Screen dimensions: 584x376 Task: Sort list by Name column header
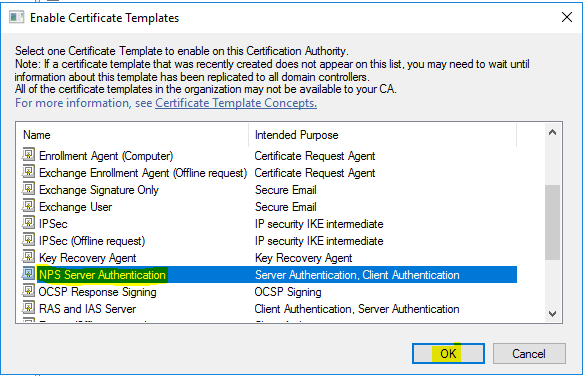pos(132,135)
